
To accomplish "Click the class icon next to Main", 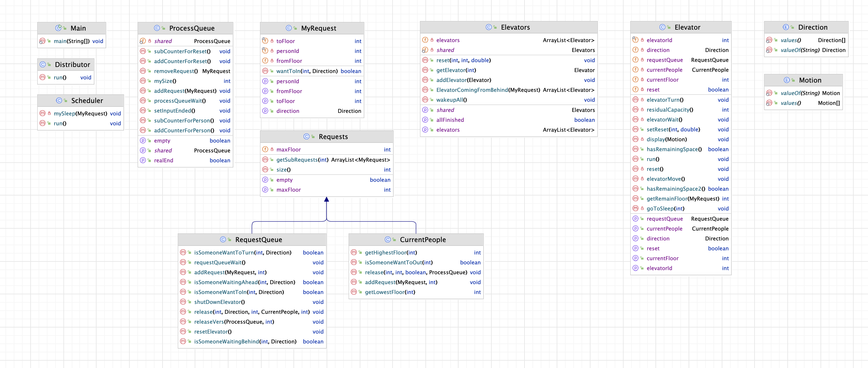I will [x=58, y=28].
